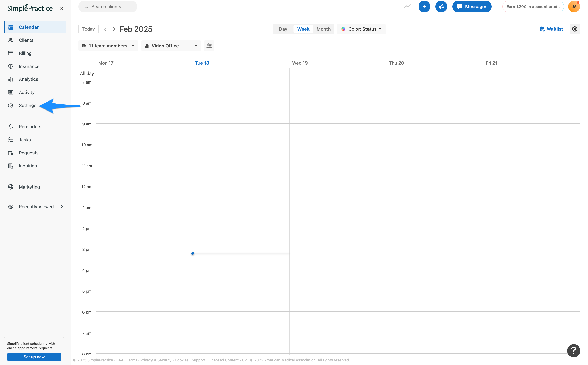Image resolution: width=588 pixels, height=365 pixels.
Task: Click the Requests calendar icon
Action: [11, 153]
